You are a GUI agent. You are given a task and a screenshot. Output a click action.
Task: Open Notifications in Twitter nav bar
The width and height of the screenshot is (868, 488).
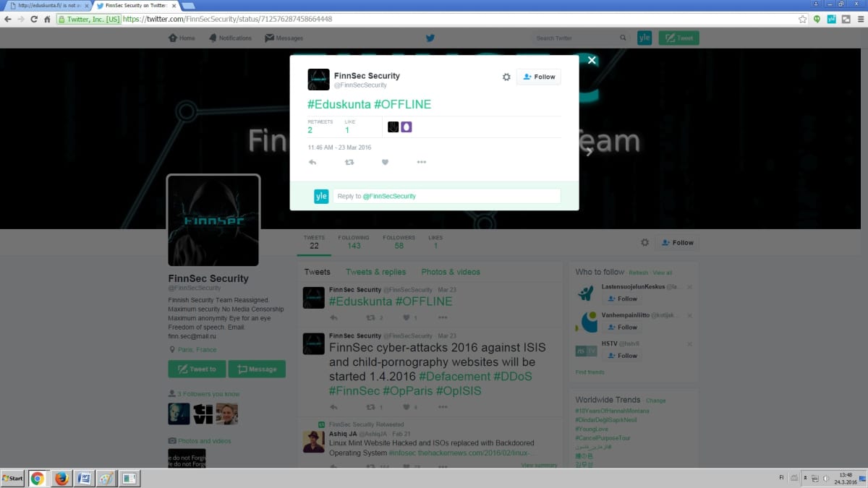click(x=230, y=38)
